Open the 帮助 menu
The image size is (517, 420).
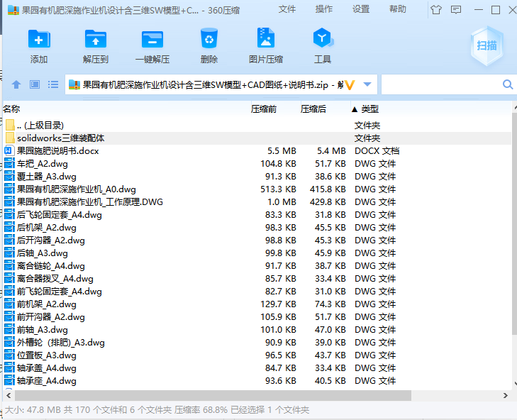[398, 9]
